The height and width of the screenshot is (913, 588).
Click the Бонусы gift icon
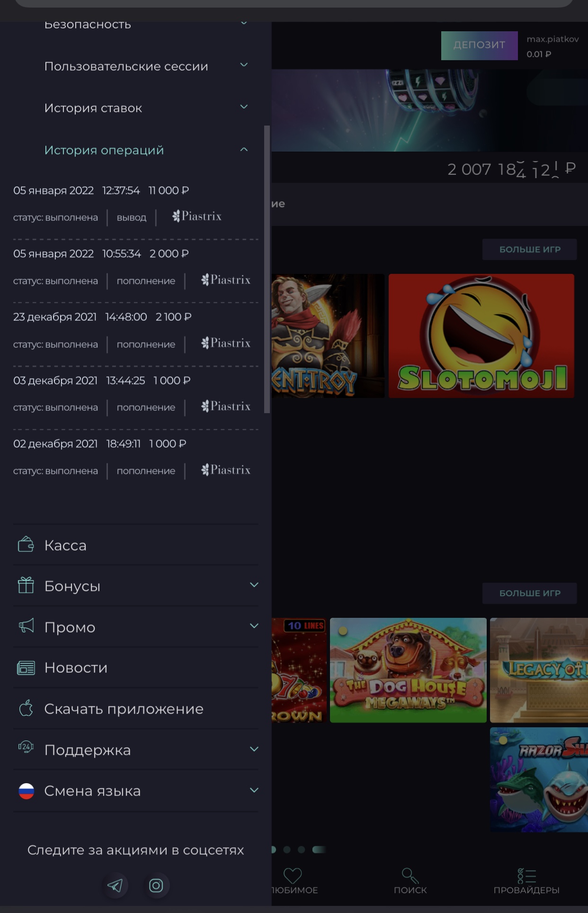(x=26, y=585)
